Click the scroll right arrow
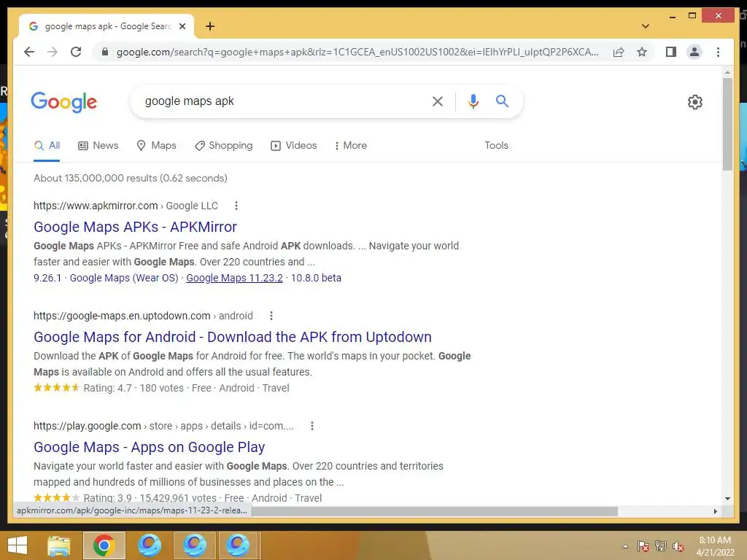 [715, 511]
